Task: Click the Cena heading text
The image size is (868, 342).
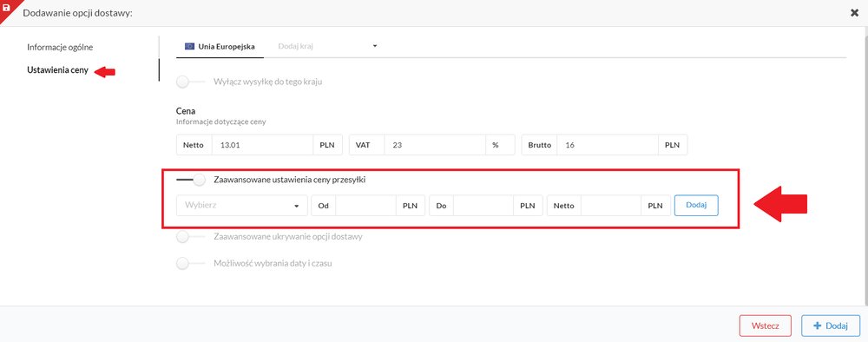Action: [186, 111]
